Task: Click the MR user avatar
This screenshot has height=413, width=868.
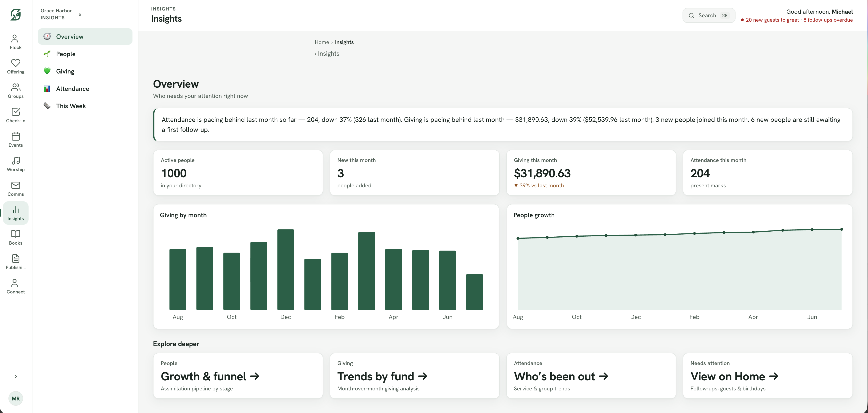Action: click(x=16, y=399)
